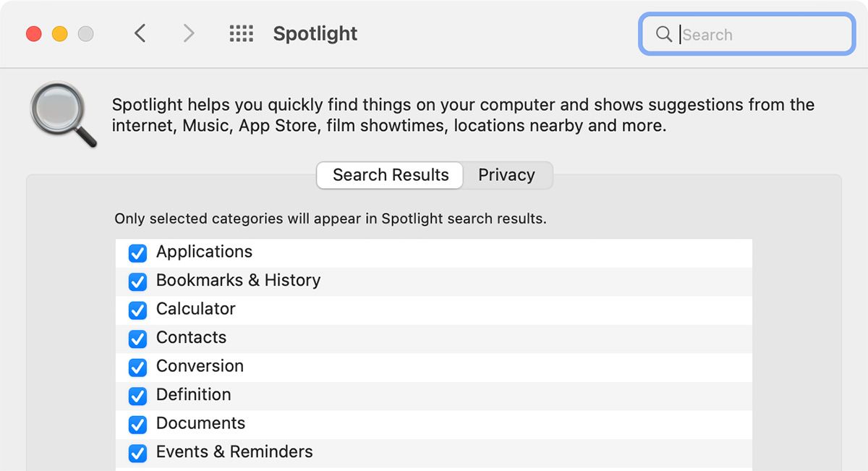Click the back navigation arrow
The height and width of the screenshot is (471, 868).
click(x=140, y=33)
